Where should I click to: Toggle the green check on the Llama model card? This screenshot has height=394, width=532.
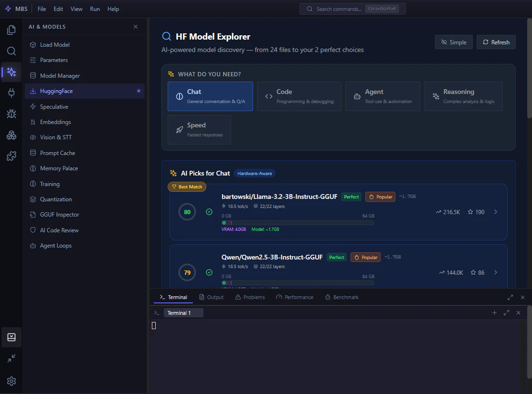tap(209, 211)
